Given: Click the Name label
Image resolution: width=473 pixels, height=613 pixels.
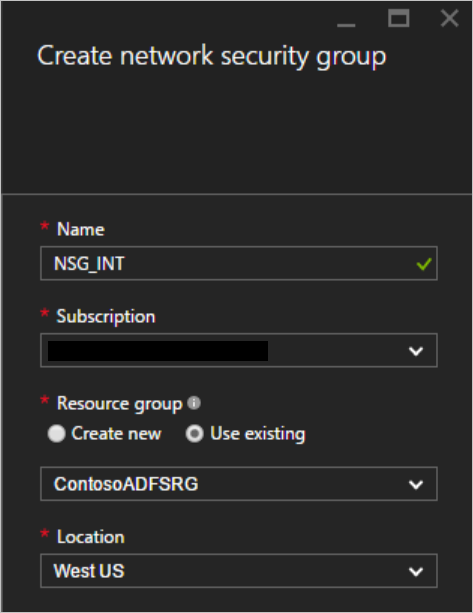Looking at the screenshot, I should pos(81,229).
